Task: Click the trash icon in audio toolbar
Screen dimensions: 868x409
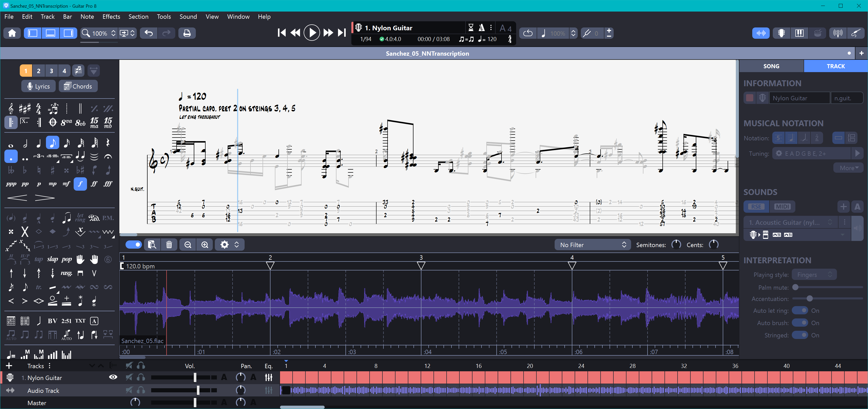Action: [169, 245]
